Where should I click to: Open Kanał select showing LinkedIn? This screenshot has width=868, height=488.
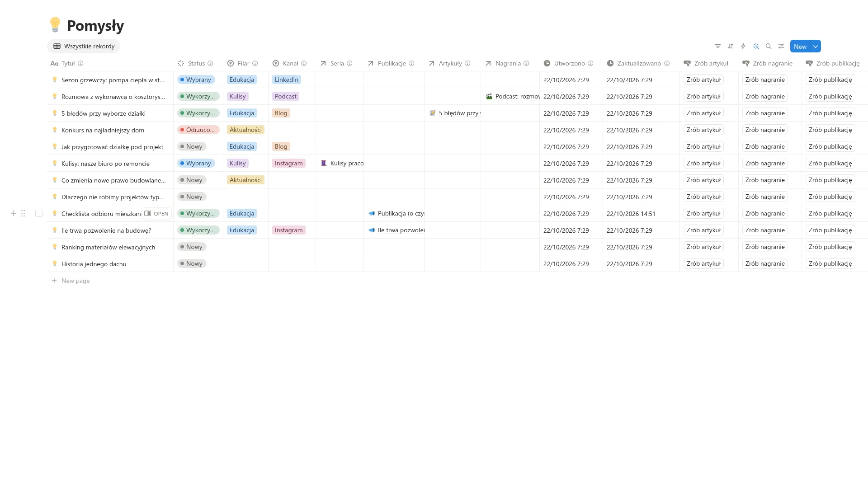point(287,80)
